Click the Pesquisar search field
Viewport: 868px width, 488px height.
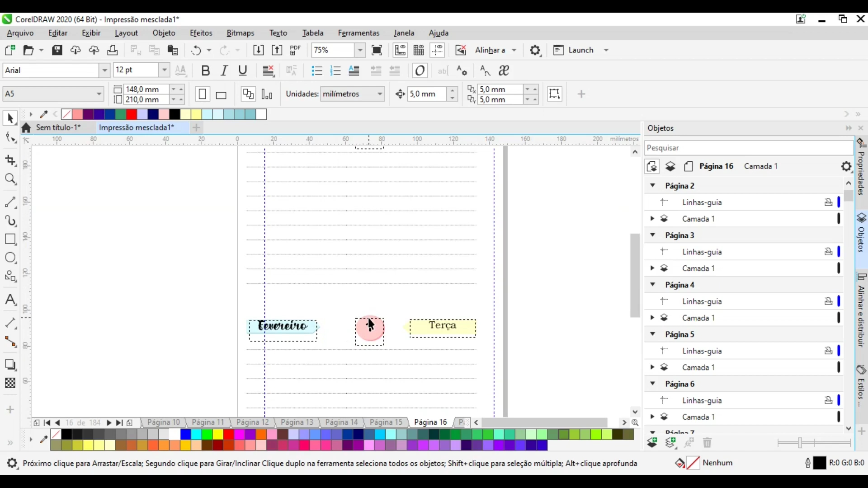(749, 148)
